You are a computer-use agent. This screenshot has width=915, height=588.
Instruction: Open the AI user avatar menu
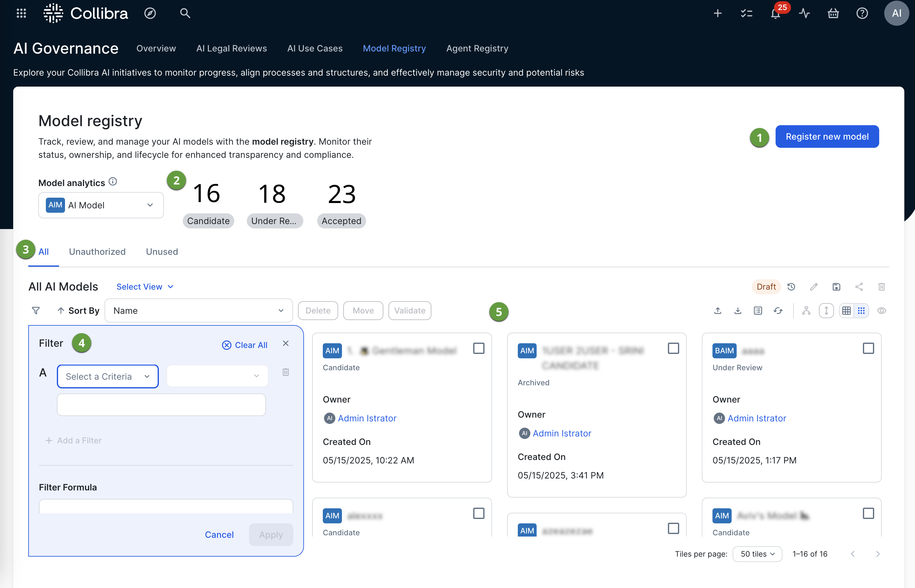click(897, 13)
